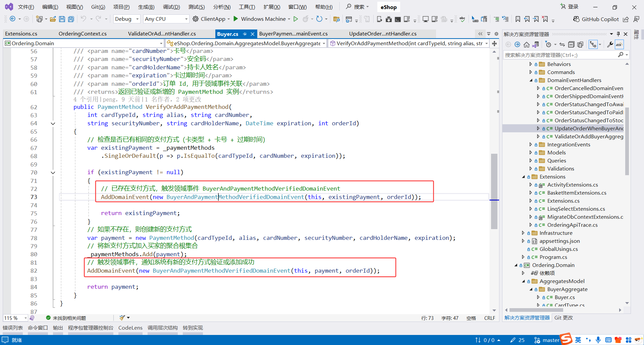Open the Debug configuration dropdown
This screenshot has height=345, width=644.
coord(127,19)
